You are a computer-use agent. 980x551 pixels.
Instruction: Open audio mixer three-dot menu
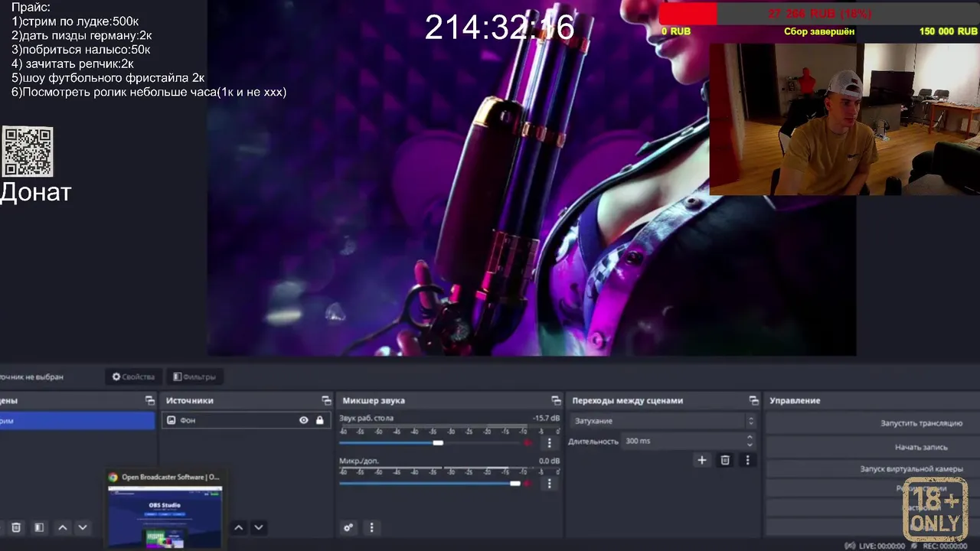point(371,527)
